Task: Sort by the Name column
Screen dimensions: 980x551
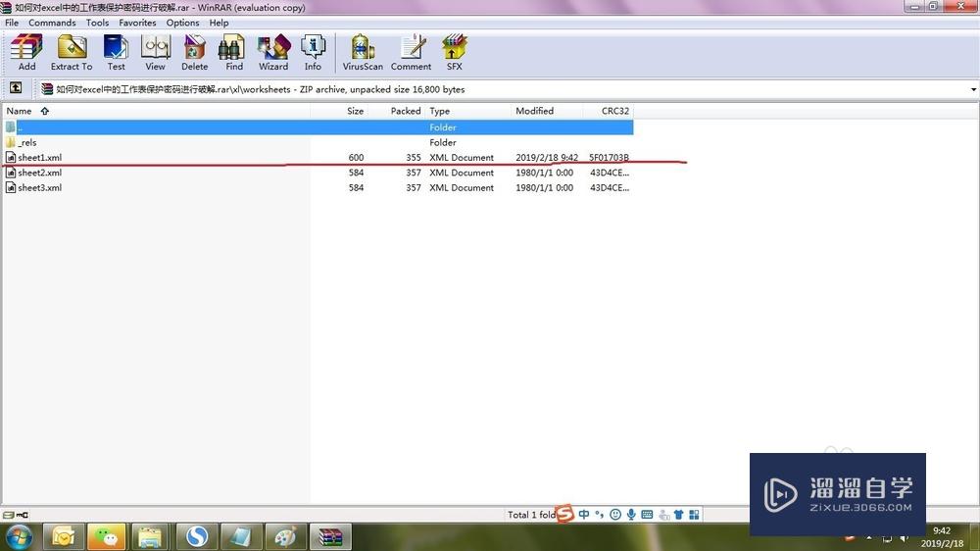Action: 156,111
